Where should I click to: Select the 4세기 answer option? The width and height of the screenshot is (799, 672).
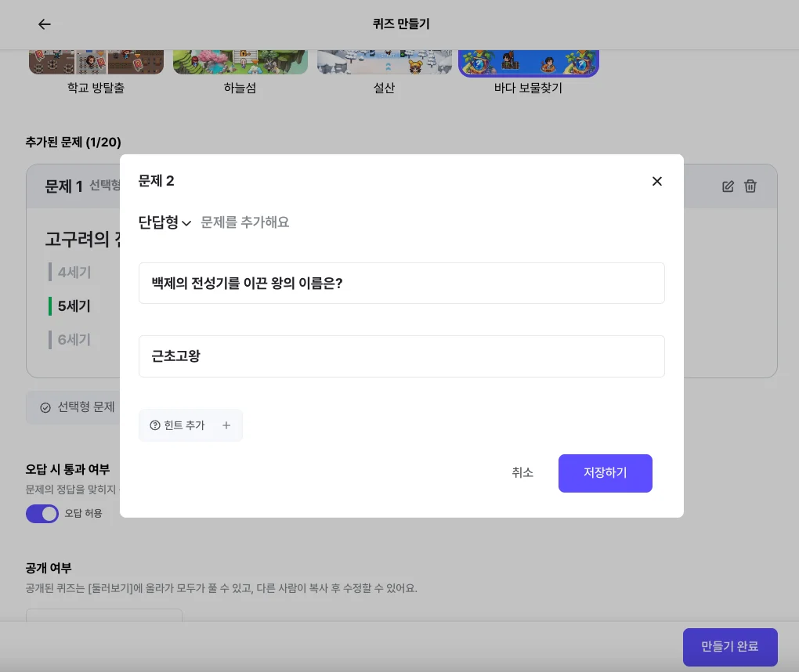75,272
